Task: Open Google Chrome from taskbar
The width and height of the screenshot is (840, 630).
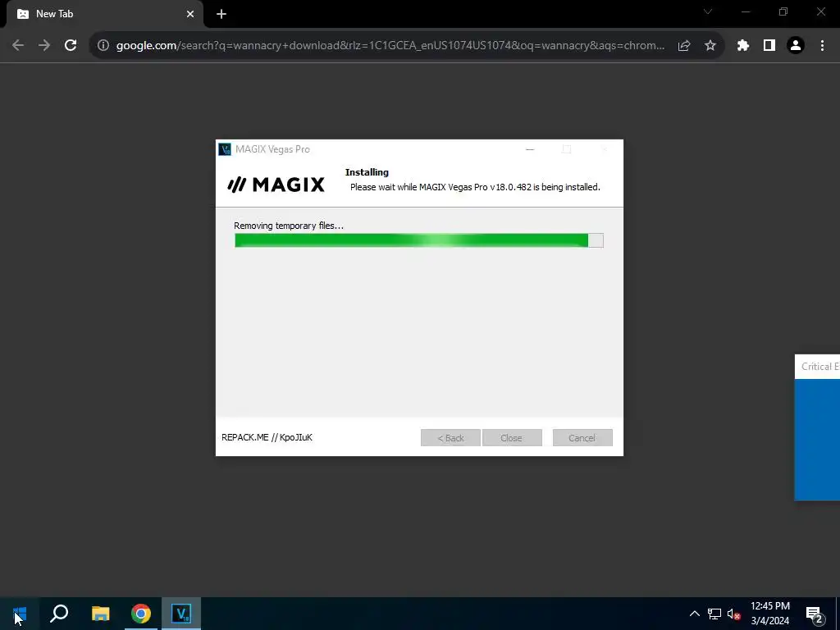Action: [141, 614]
